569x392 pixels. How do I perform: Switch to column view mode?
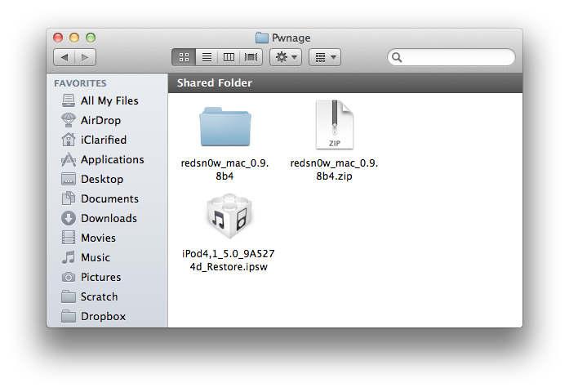tap(229, 57)
